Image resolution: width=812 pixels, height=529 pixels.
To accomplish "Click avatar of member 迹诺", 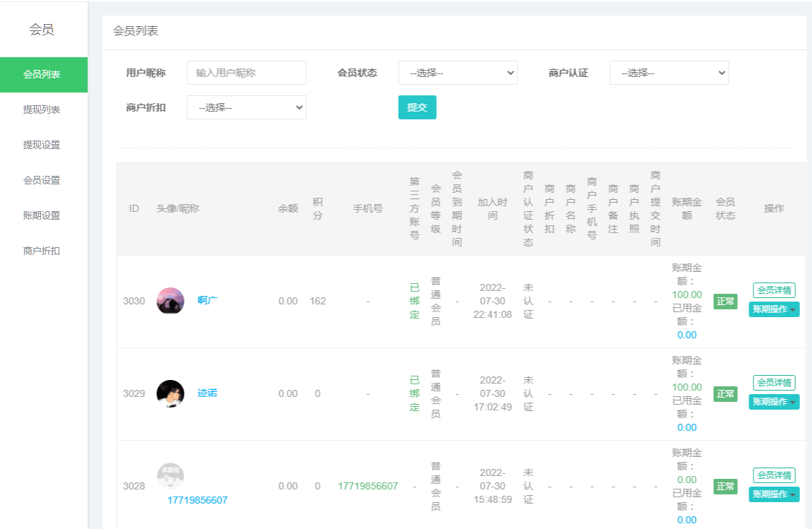I will (170, 393).
